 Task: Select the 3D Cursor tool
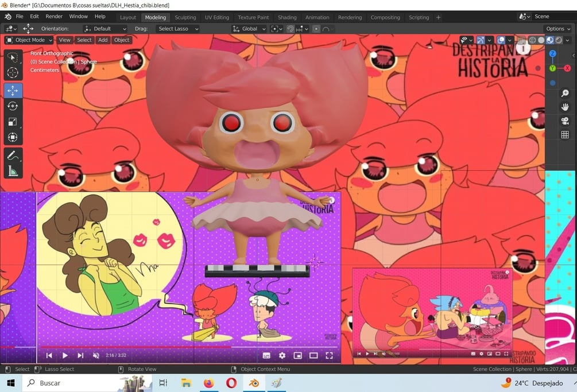coord(13,72)
